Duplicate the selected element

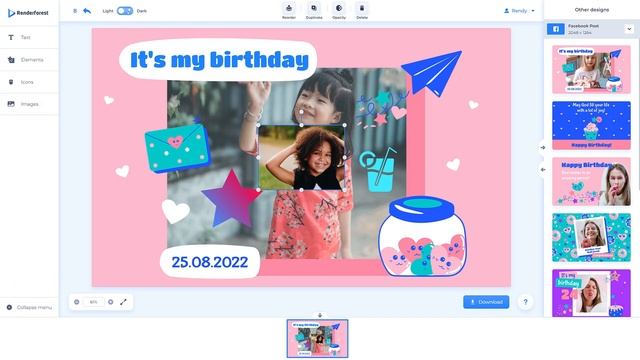point(314,11)
